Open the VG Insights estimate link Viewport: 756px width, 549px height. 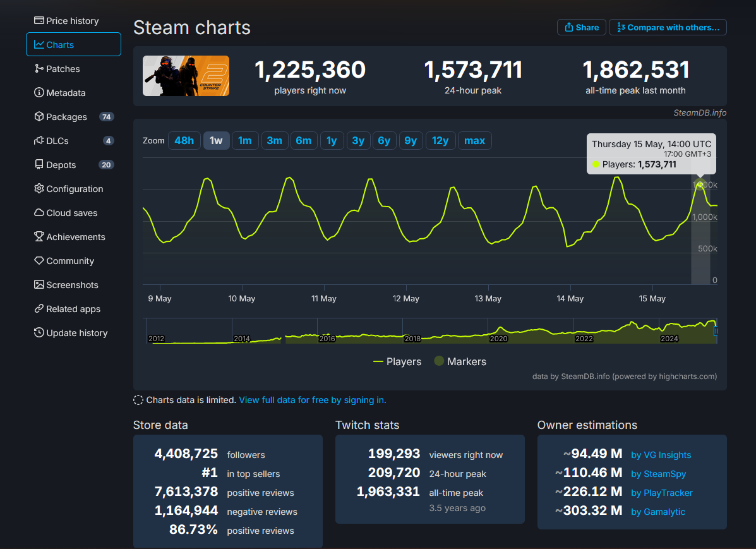(661, 455)
